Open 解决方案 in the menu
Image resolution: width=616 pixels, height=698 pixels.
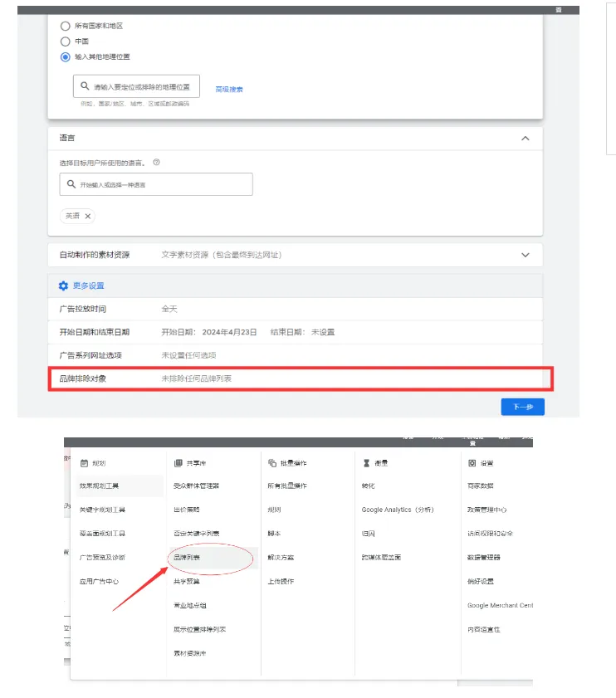pyautogui.click(x=281, y=558)
